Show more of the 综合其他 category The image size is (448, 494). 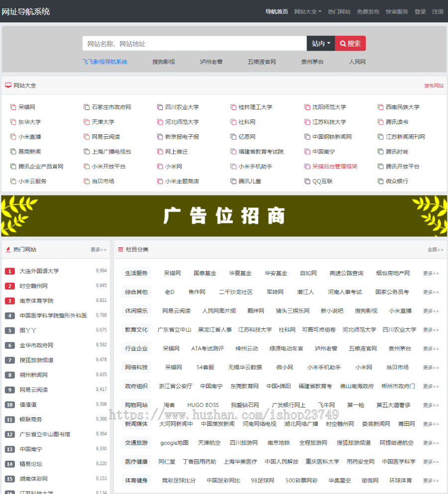point(431,292)
